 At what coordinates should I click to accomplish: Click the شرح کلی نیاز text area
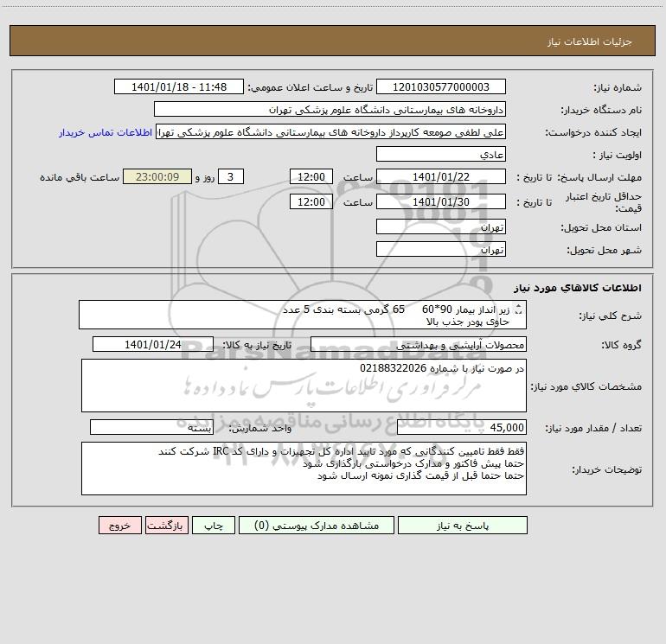coord(303,315)
